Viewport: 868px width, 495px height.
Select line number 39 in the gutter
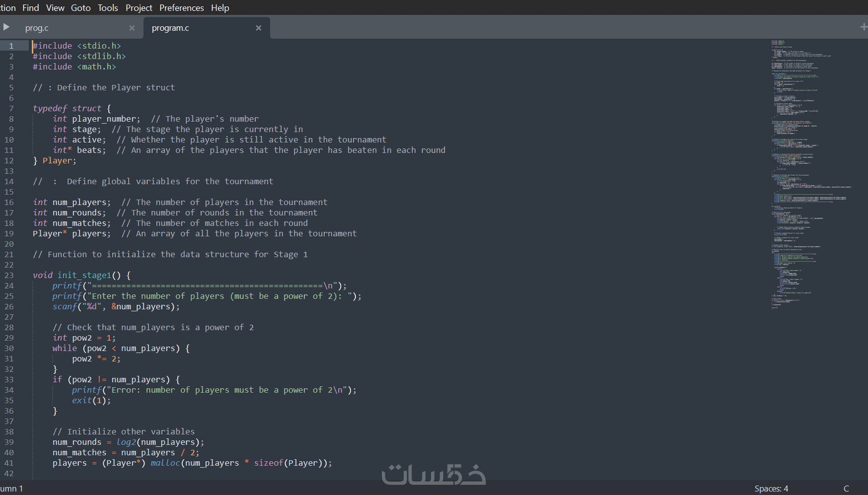(9, 442)
